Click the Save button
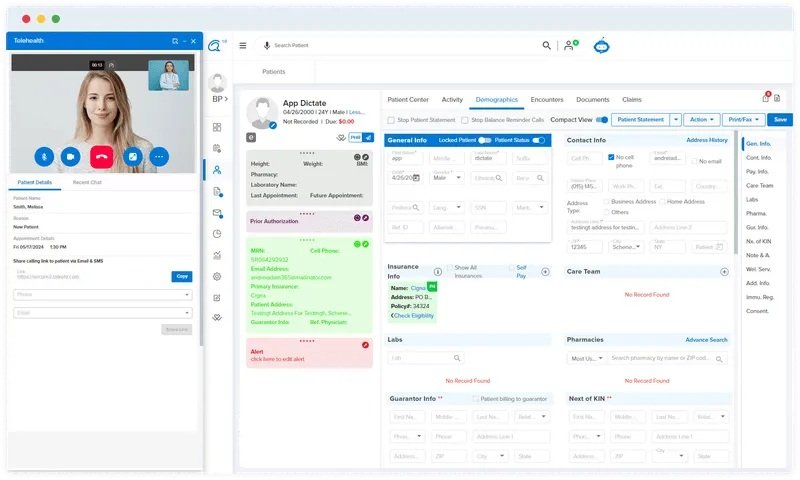The height and width of the screenshot is (480, 800). pyautogui.click(x=780, y=120)
